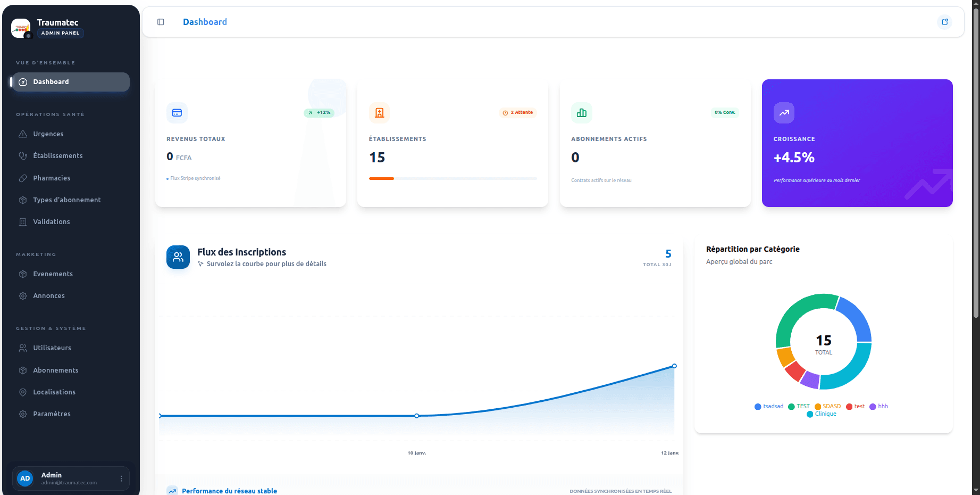Click the Traumatec logo icon

point(21,28)
